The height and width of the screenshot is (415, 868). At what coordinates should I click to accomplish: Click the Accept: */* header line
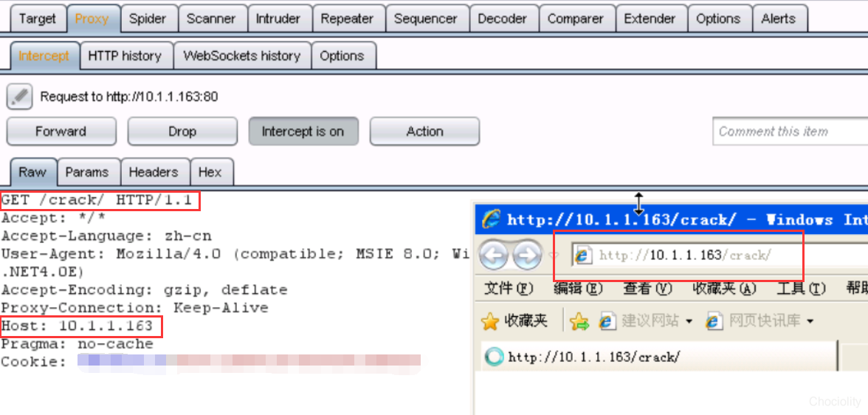pyautogui.click(x=53, y=219)
